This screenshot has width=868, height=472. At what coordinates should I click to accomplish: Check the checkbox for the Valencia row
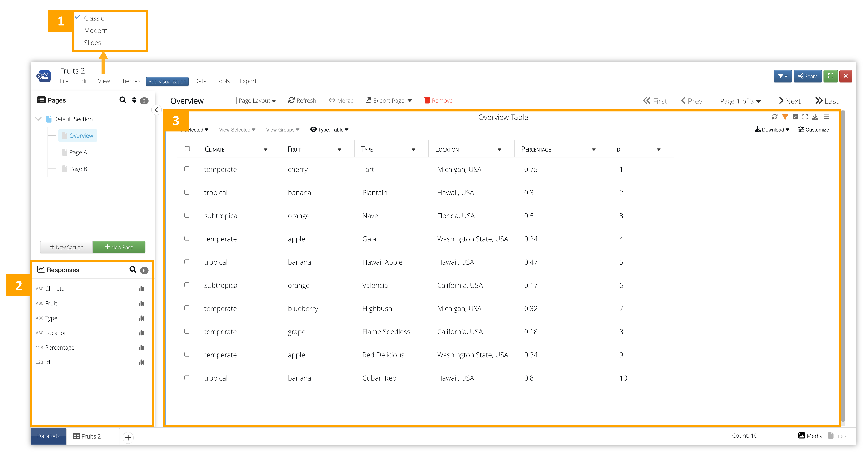pos(187,285)
